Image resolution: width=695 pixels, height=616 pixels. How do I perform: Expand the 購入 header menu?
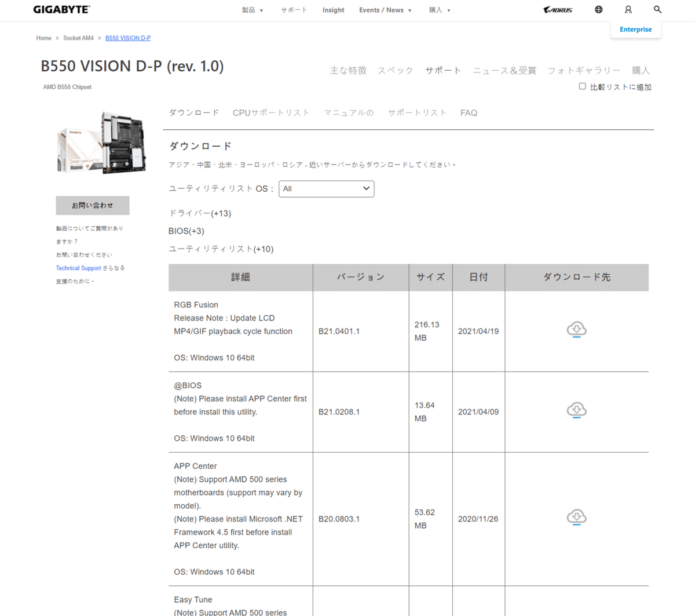440,10
